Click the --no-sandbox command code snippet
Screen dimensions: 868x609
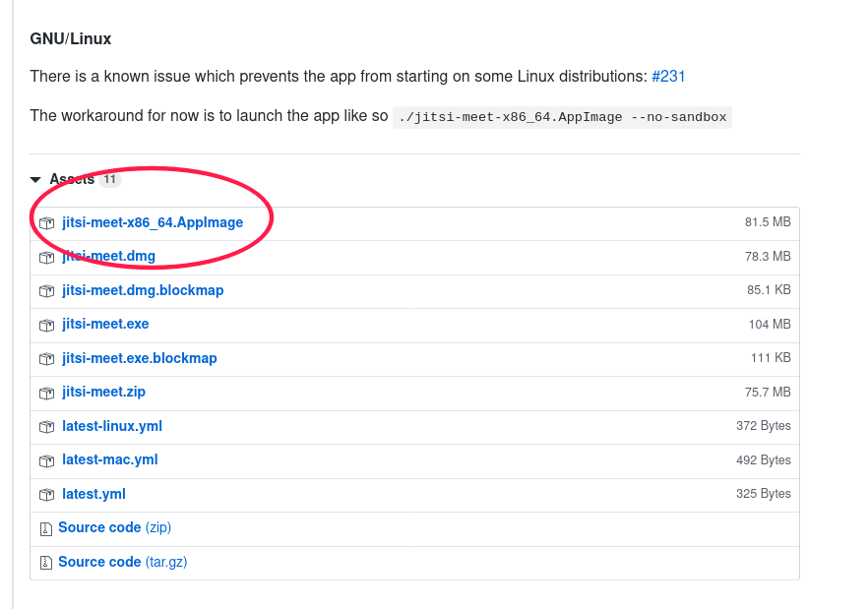pos(562,117)
